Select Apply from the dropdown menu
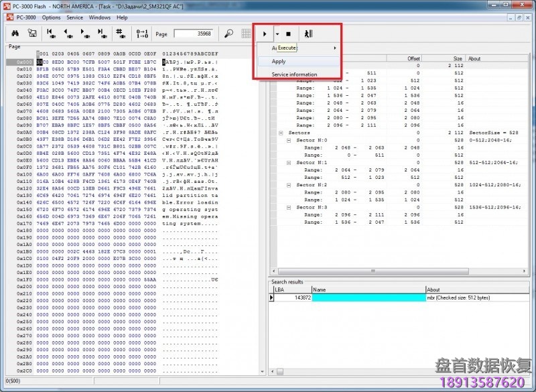The image size is (536, 392). [279, 61]
